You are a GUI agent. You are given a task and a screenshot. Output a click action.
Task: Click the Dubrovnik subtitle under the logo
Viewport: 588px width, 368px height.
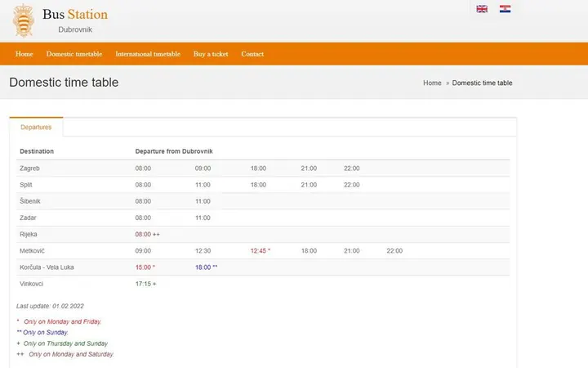click(x=75, y=29)
